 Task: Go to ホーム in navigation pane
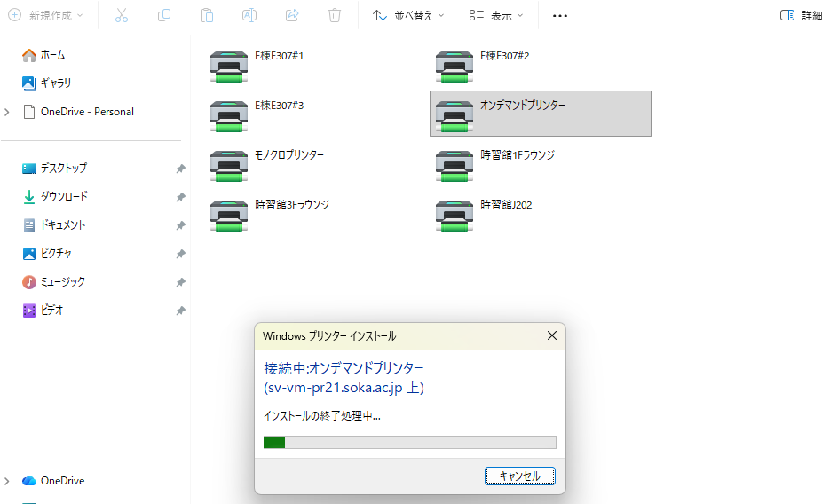click(52, 55)
